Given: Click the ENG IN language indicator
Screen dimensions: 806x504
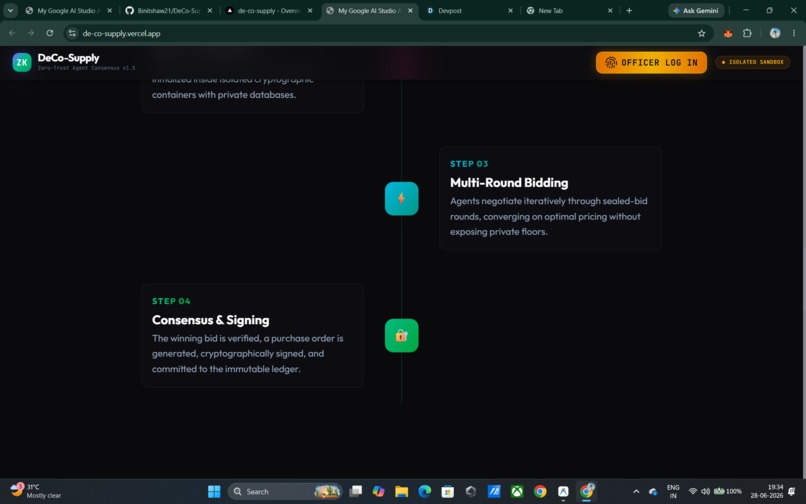Looking at the screenshot, I should point(673,491).
